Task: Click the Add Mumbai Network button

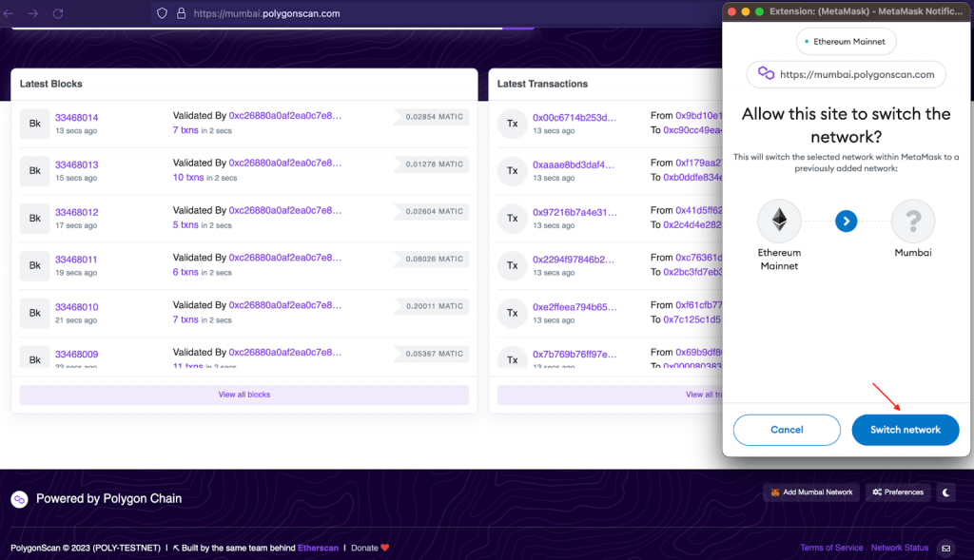Action: tap(811, 492)
